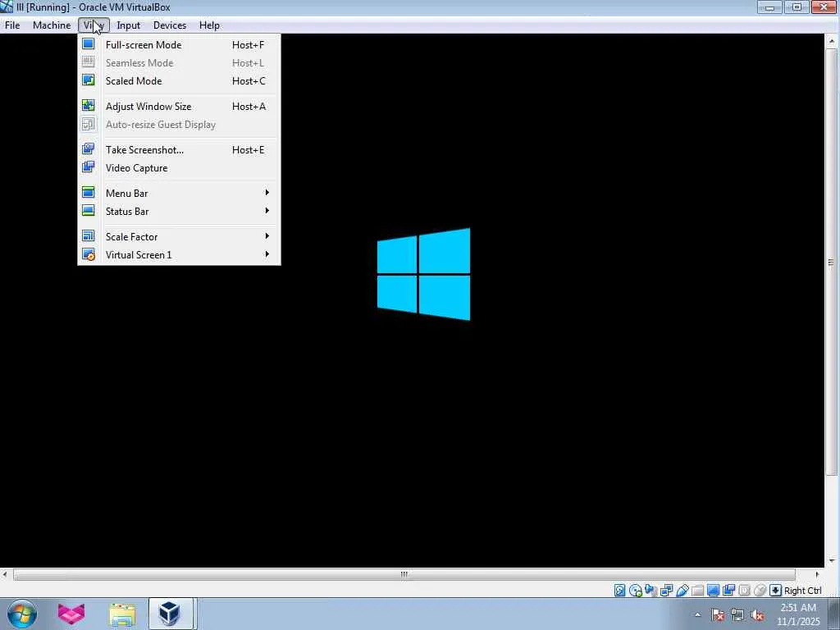Open the Input menu
Image resolution: width=840 pixels, height=630 pixels.
129,25
